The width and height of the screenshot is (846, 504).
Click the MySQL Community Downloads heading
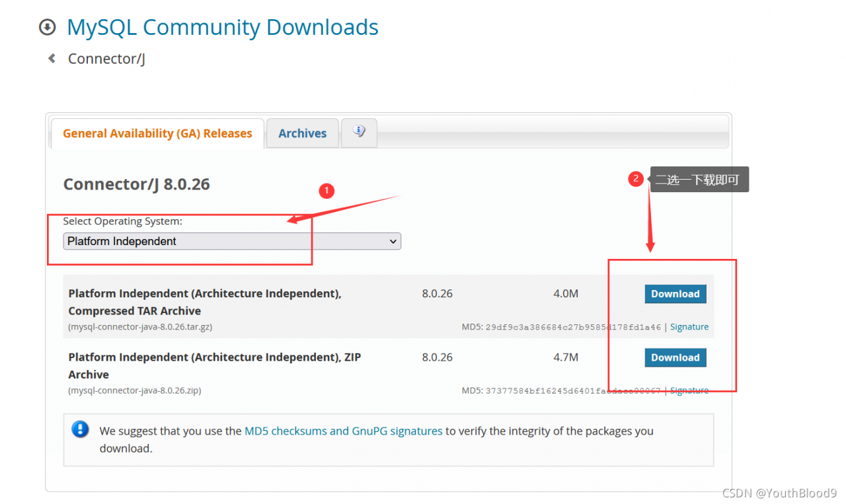point(223,27)
